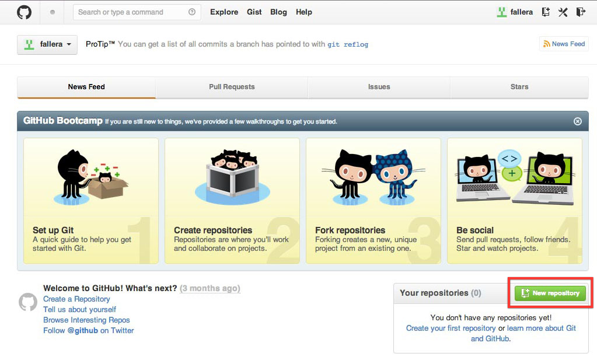Follow the git reflog ProTip link
597x364 pixels.
click(x=348, y=44)
